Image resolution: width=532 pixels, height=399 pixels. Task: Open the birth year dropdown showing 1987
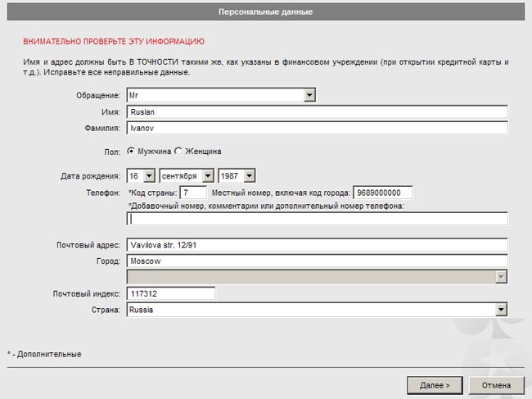point(237,176)
